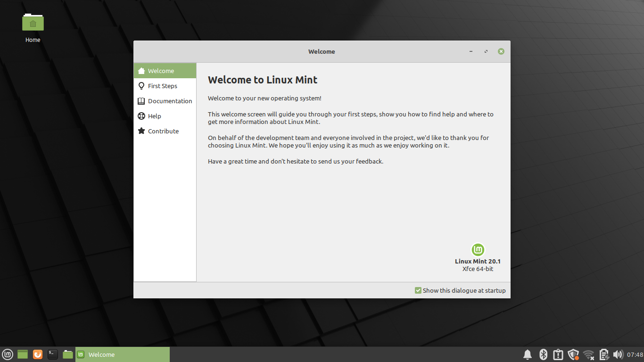Open the Update Manager shield icon

pyautogui.click(x=573, y=354)
